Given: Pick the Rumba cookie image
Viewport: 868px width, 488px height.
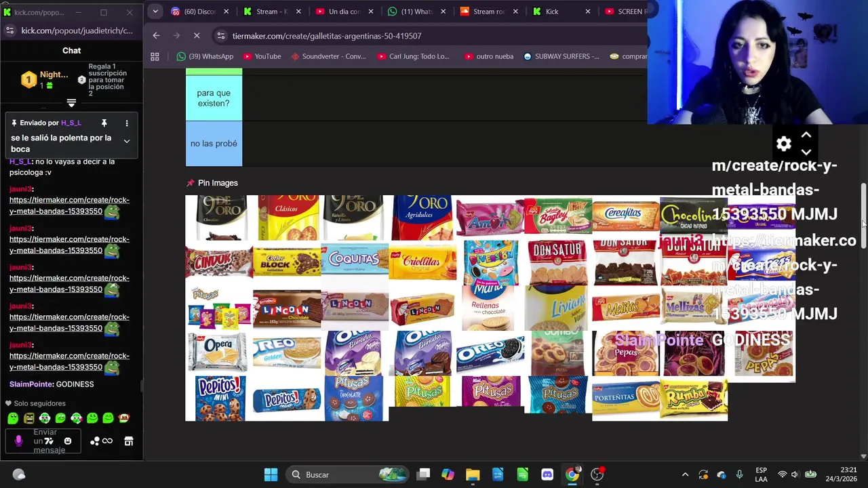Looking at the screenshot, I should coord(694,399).
